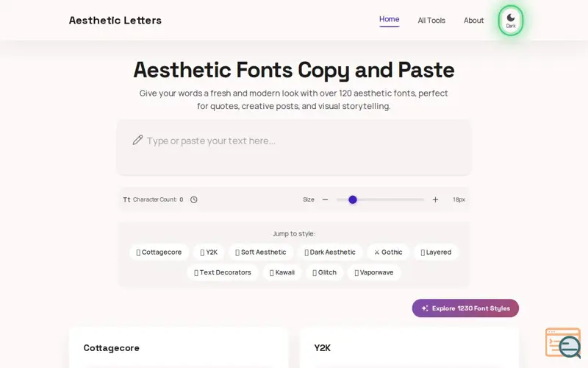Click the Cottagecore section heading
588x368 pixels.
tap(112, 348)
